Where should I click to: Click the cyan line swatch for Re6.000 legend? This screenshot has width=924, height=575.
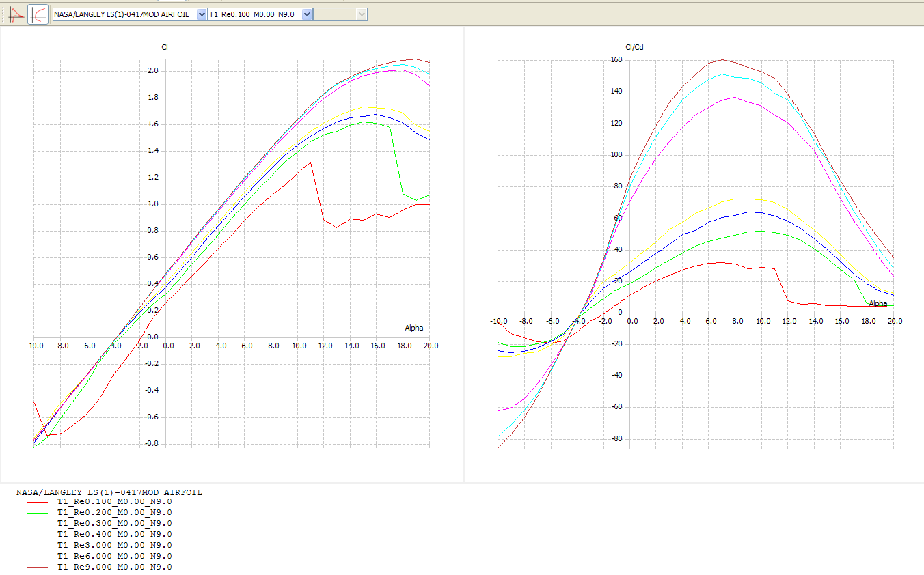[x=38, y=557]
